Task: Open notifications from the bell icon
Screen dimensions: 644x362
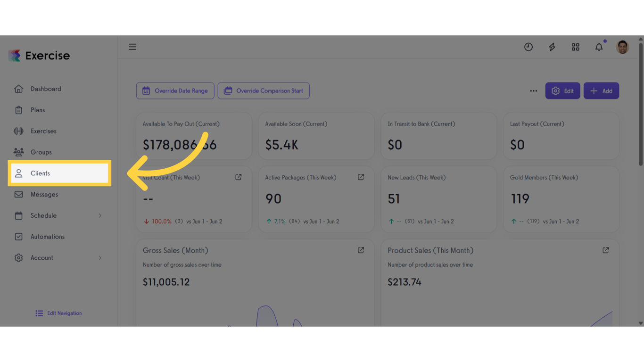Action: [599, 47]
